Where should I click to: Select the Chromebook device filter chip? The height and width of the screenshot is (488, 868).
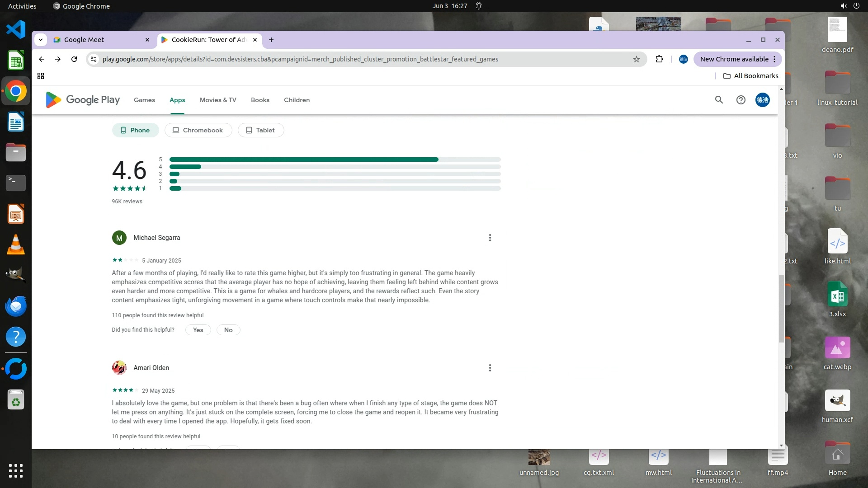click(198, 130)
